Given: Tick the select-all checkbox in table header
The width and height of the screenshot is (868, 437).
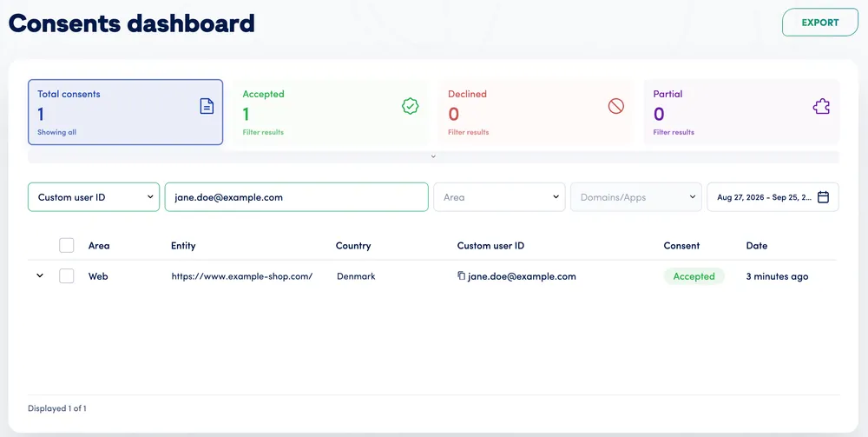Looking at the screenshot, I should (67, 245).
